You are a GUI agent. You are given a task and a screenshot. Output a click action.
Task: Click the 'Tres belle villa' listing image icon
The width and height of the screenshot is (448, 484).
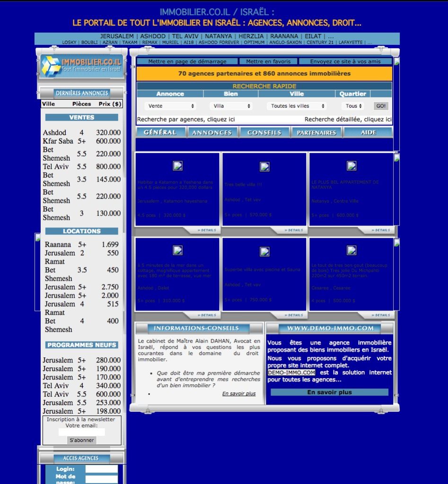pos(264,166)
